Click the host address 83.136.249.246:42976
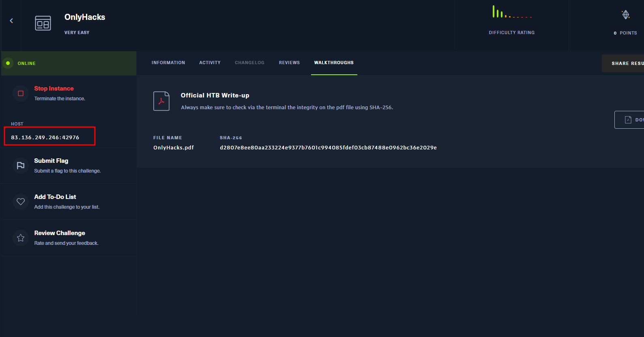 [45, 138]
